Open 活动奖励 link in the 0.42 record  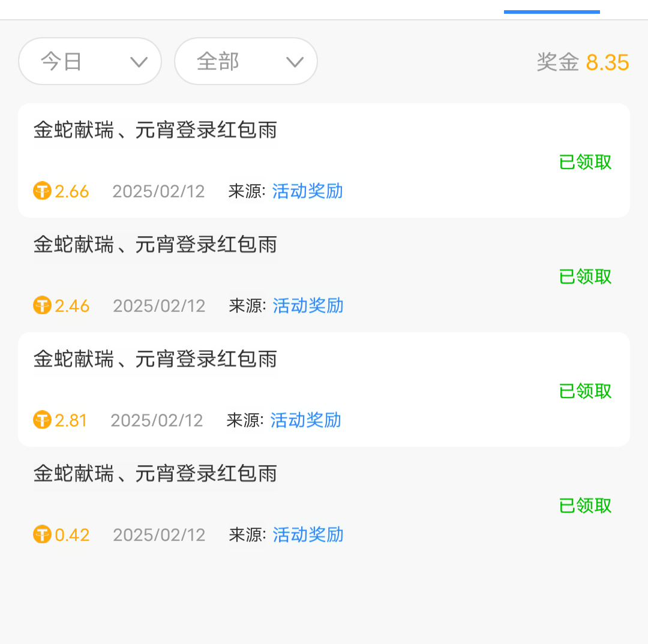point(308,535)
